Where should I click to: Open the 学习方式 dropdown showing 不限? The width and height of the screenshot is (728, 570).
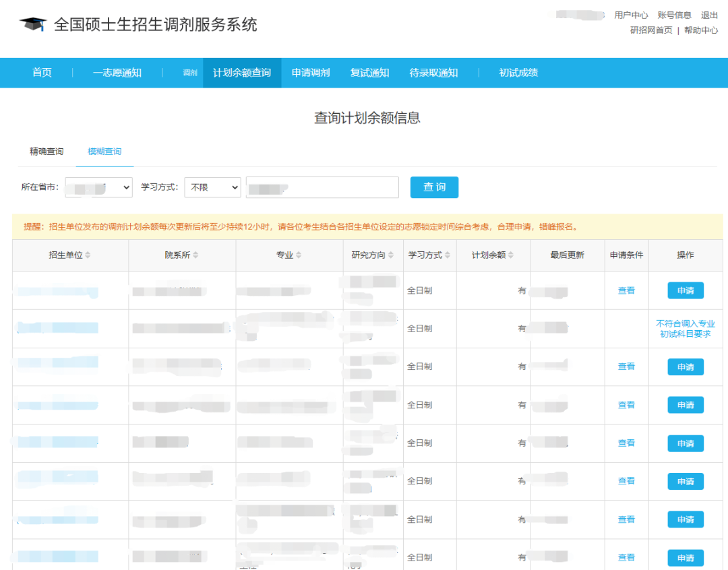point(212,187)
